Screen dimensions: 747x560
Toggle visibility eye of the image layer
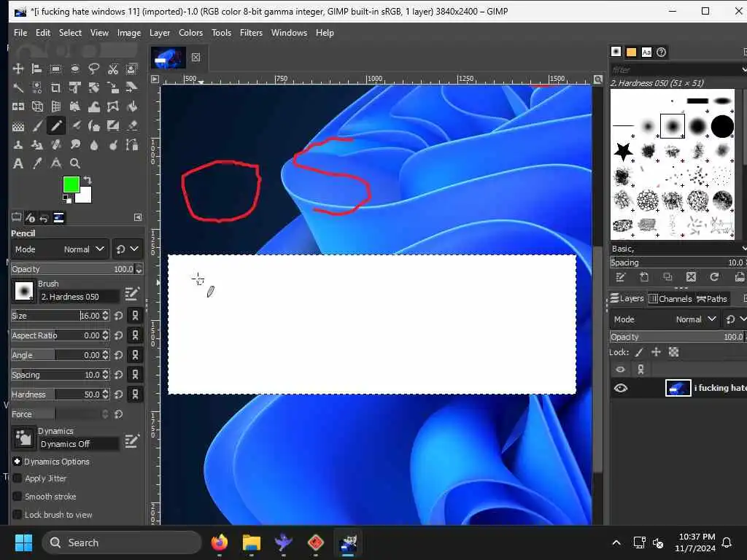click(620, 388)
